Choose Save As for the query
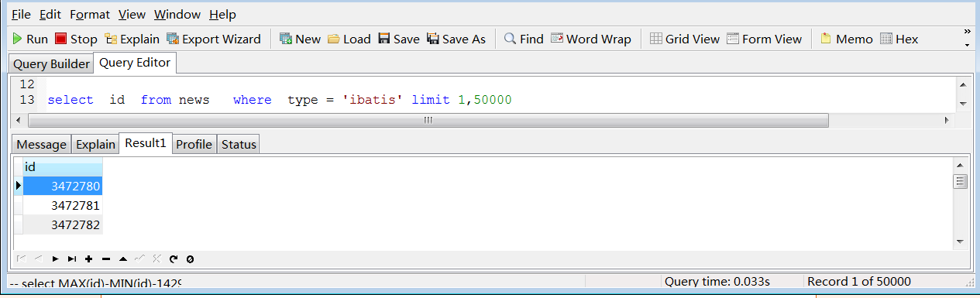Viewport: 980px width, 298px height. pyautogui.click(x=456, y=39)
